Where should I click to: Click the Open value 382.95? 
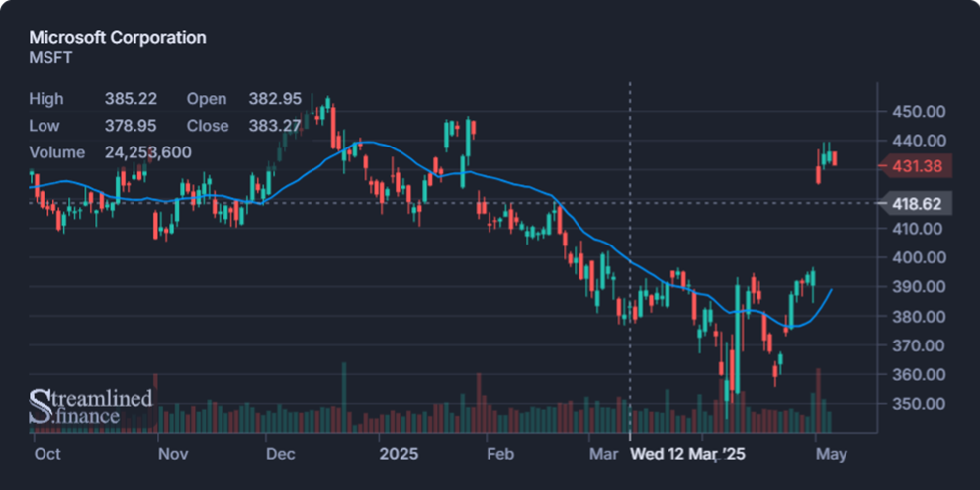275,99
